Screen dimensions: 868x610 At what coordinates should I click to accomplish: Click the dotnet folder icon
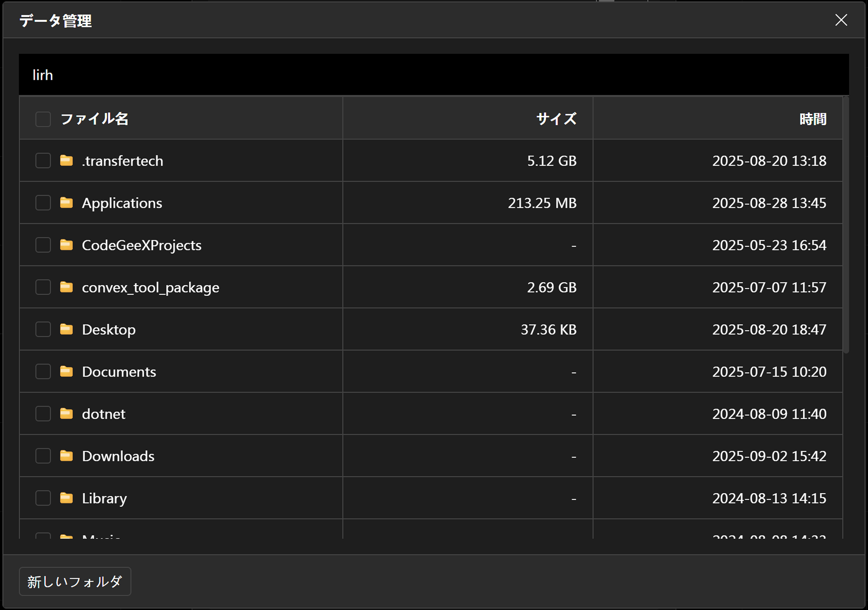[x=66, y=414]
